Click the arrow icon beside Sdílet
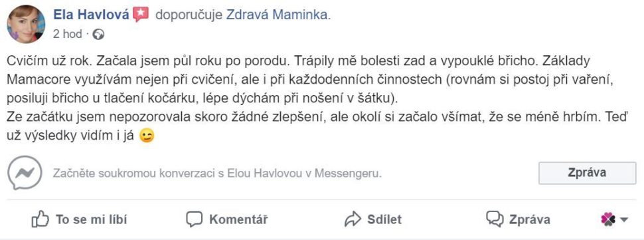The image size is (644, 240). point(353,219)
